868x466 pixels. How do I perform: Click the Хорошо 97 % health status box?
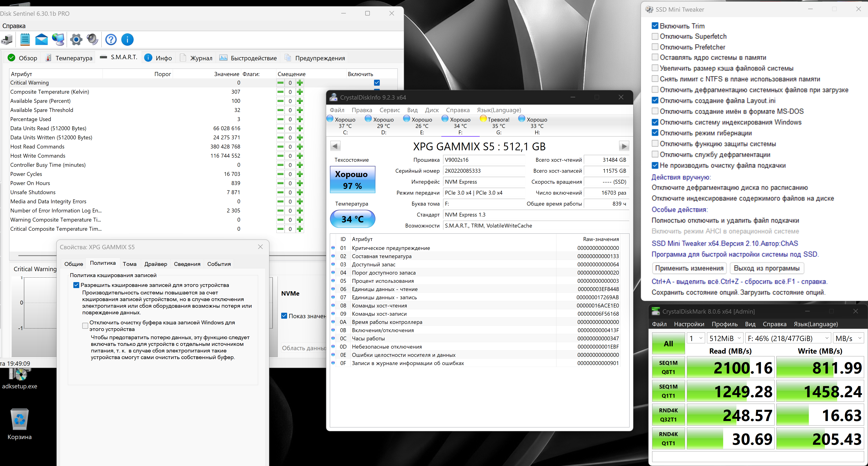[352, 180]
